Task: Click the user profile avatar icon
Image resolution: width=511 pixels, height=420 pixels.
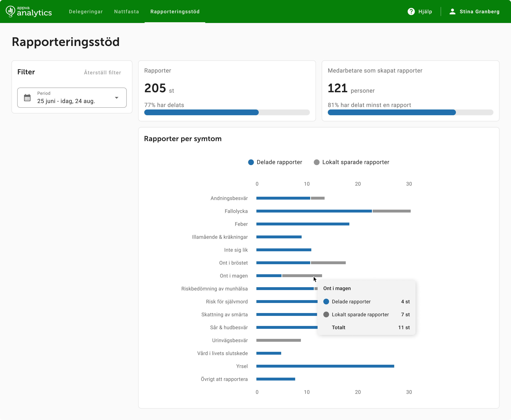Action: coord(453,12)
